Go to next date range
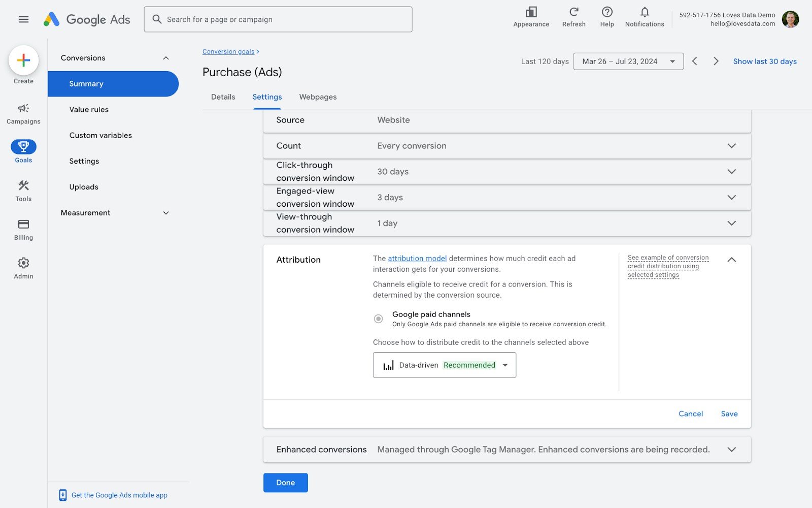Image resolution: width=812 pixels, height=508 pixels. [x=716, y=61]
